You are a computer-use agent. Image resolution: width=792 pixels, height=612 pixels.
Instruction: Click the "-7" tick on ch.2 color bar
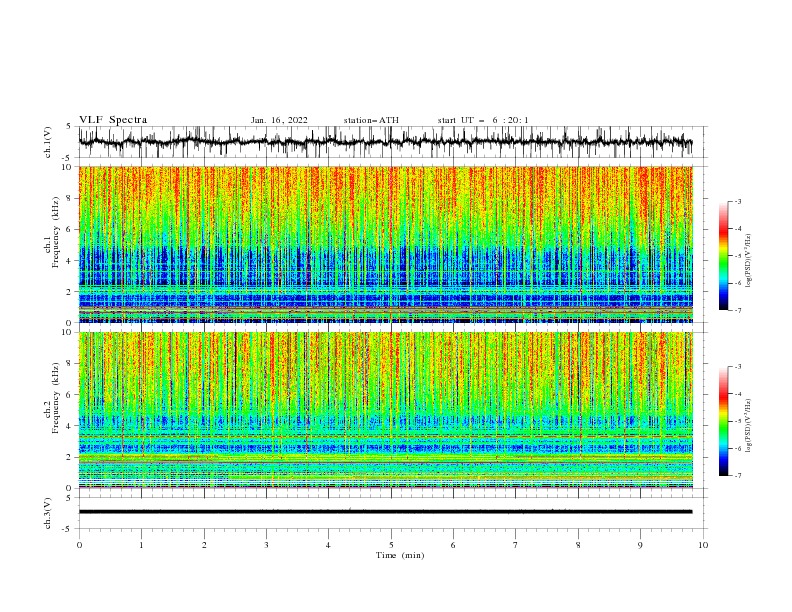point(738,475)
